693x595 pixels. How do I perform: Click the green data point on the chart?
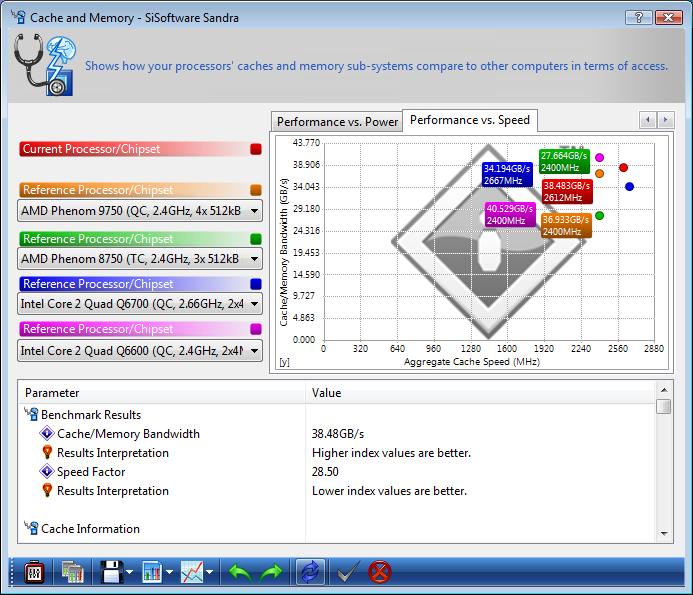(x=599, y=216)
